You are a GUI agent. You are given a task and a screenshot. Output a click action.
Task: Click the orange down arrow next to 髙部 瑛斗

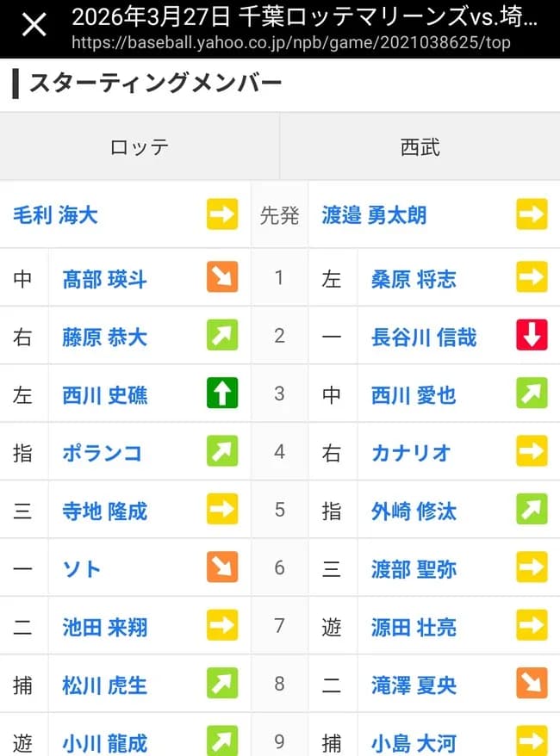click(x=223, y=277)
